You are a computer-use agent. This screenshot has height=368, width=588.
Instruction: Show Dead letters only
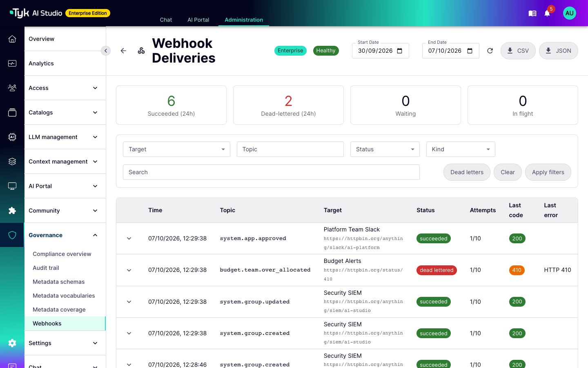(467, 172)
